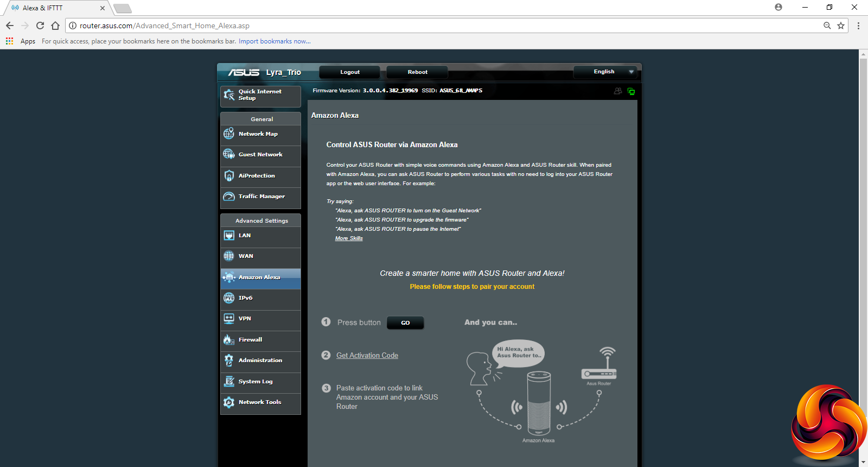This screenshot has height=467, width=868.
Task: Select the Guest Network icon
Action: 229,154
